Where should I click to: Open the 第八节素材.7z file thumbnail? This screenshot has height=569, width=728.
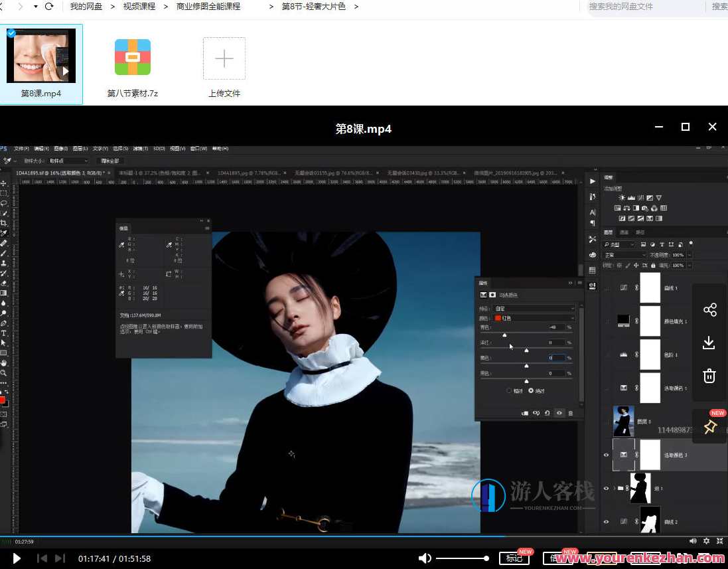132,58
